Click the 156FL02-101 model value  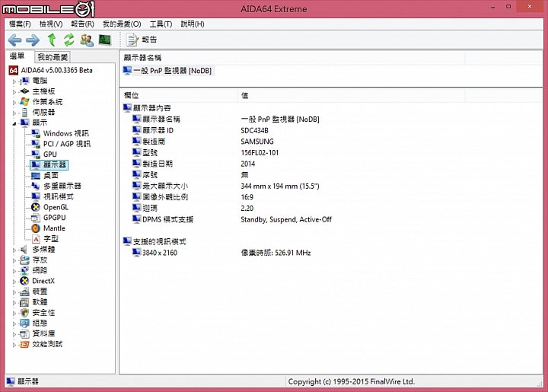click(x=260, y=153)
